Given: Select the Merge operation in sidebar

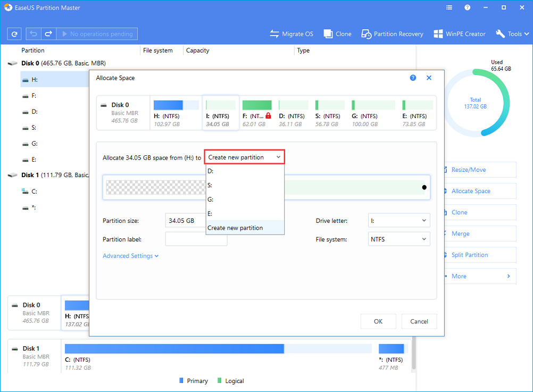Looking at the screenshot, I should pyautogui.click(x=460, y=233).
